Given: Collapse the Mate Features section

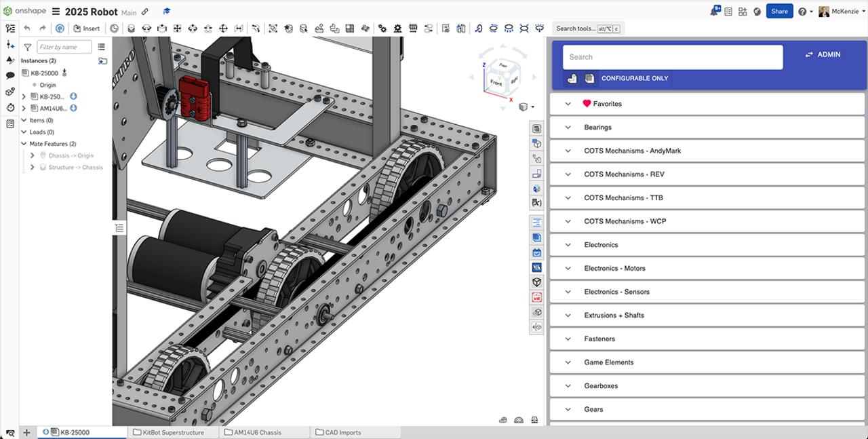Looking at the screenshot, I should coord(24,143).
